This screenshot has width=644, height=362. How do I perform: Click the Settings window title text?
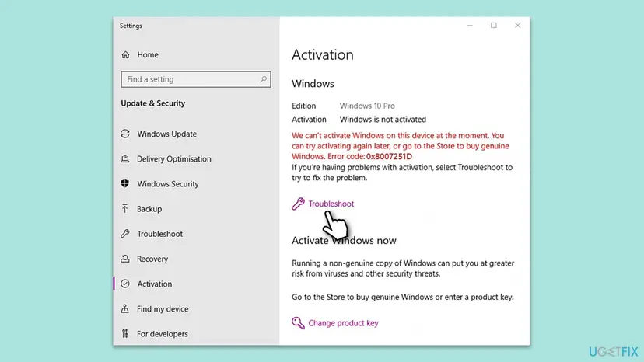point(131,26)
